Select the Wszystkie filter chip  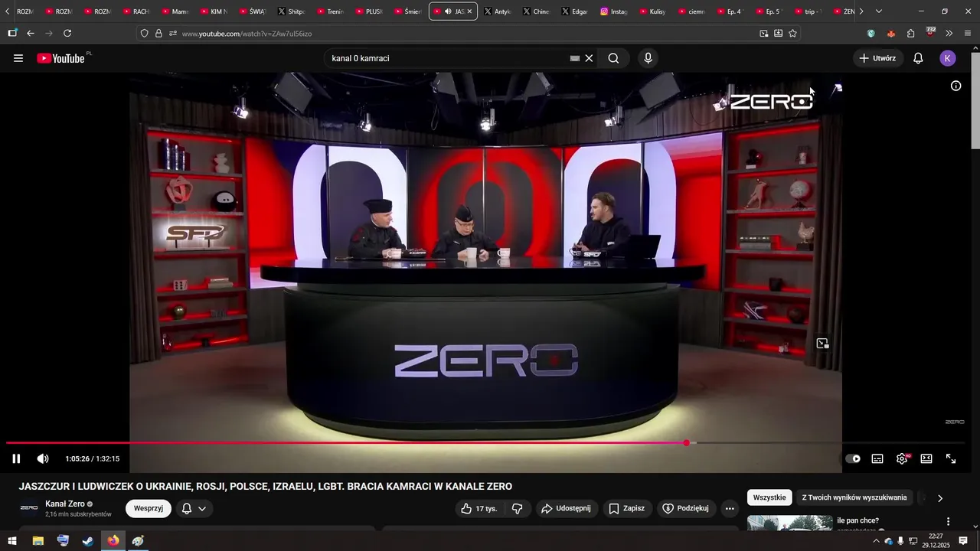tap(769, 497)
